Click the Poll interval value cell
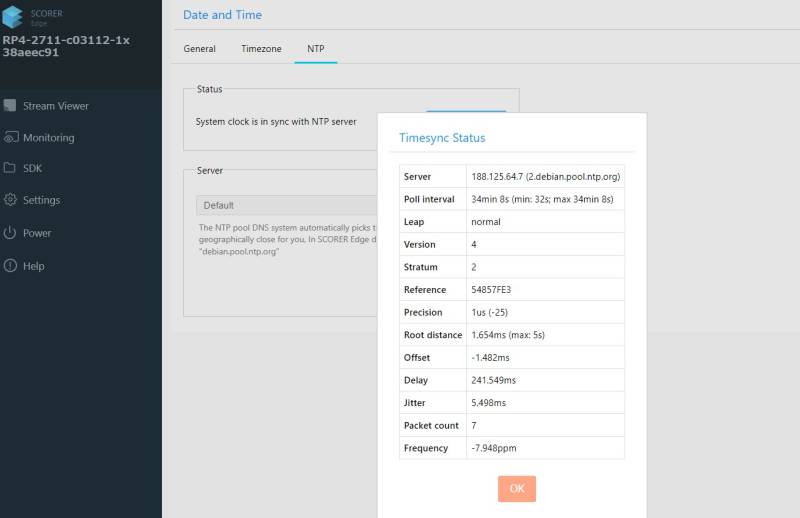The image size is (800, 518). 542,199
